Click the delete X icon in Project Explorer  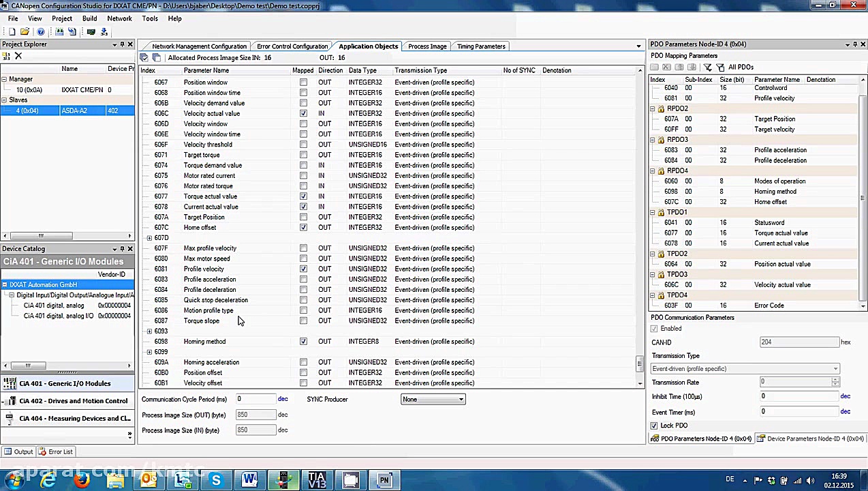pyautogui.click(x=18, y=56)
